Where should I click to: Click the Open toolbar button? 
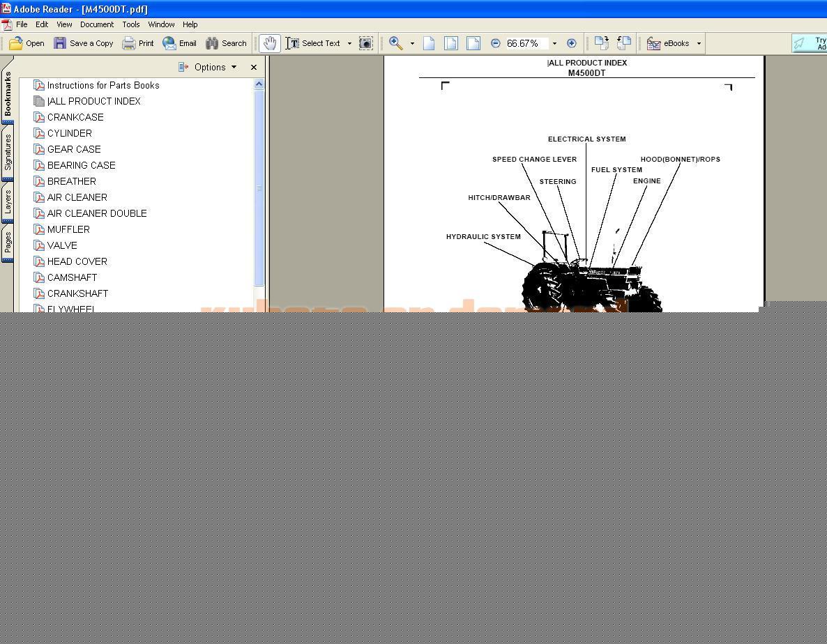click(27, 43)
